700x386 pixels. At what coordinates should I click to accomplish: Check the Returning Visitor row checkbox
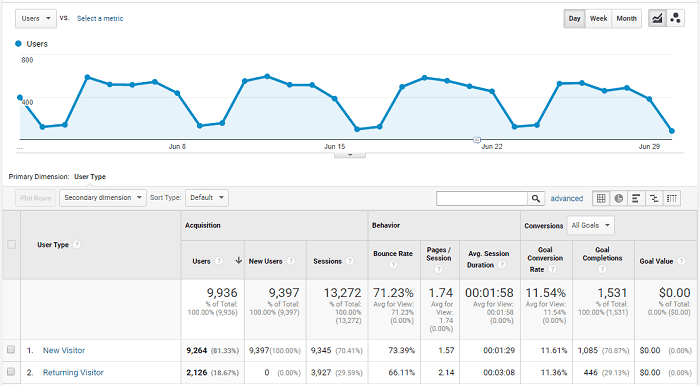(11, 371)
